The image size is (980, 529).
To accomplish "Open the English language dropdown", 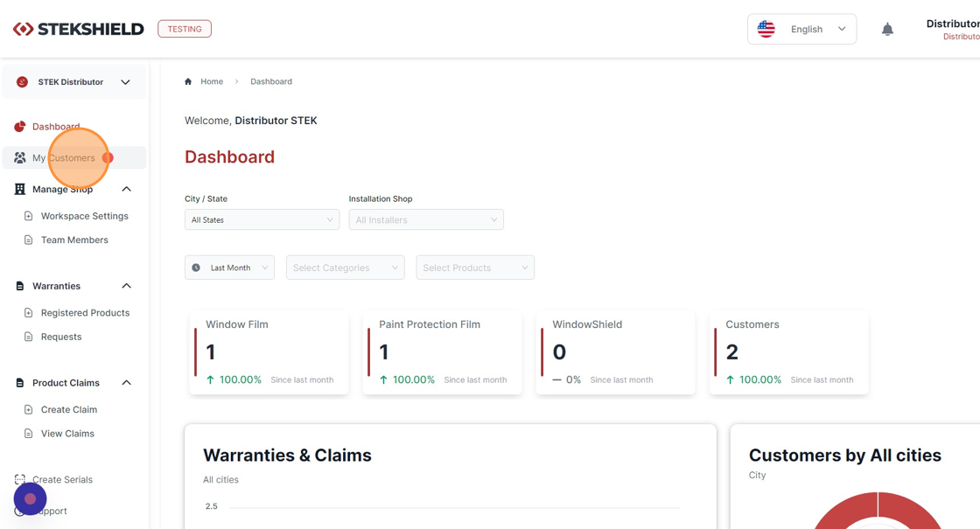I will 801,30.
